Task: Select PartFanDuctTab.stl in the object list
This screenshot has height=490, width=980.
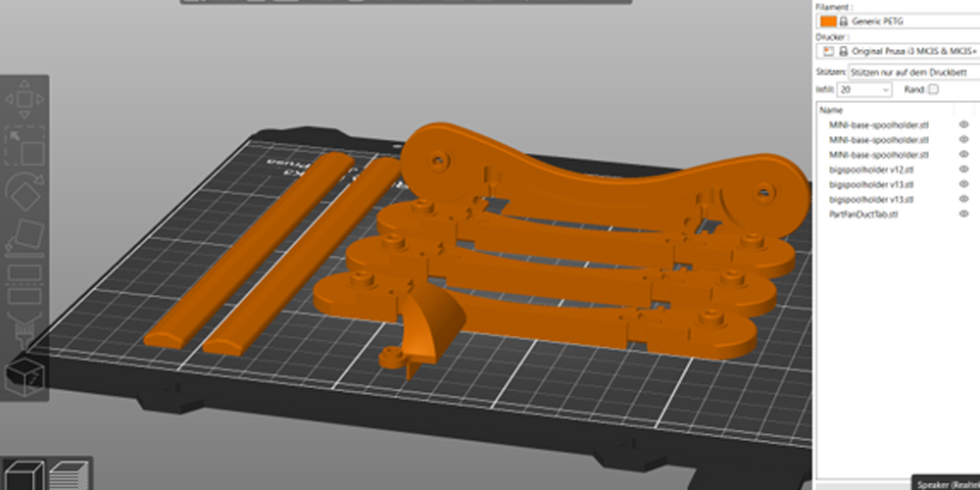Action: pyautogui.click(x=863, y=214)
